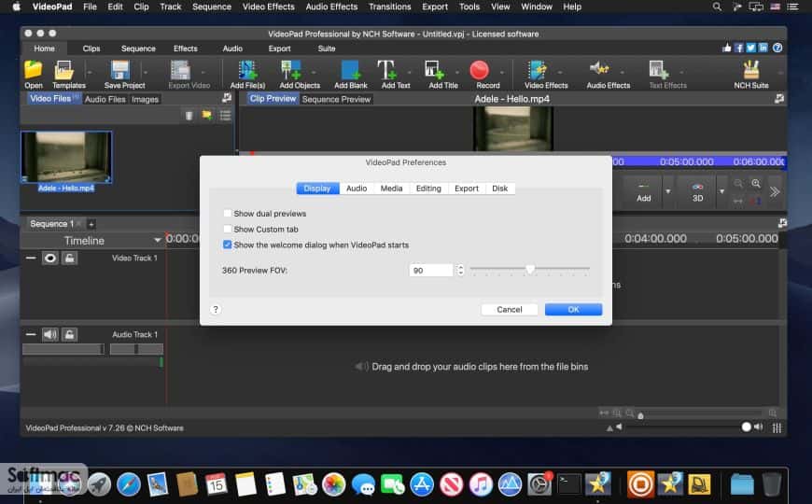The image size is (812, 504).
Task: Open the Preferences help question mark
Action: pos(216,309)
